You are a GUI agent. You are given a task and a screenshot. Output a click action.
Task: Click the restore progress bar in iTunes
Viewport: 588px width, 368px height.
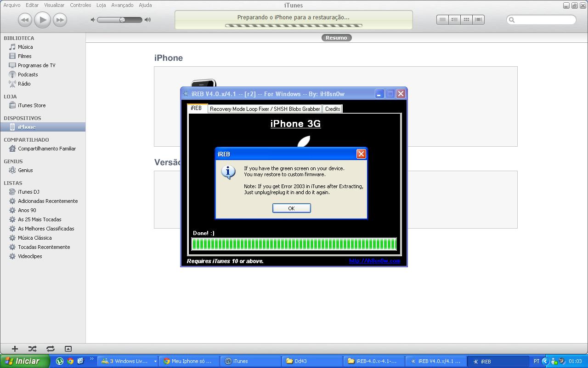(294, 25)
